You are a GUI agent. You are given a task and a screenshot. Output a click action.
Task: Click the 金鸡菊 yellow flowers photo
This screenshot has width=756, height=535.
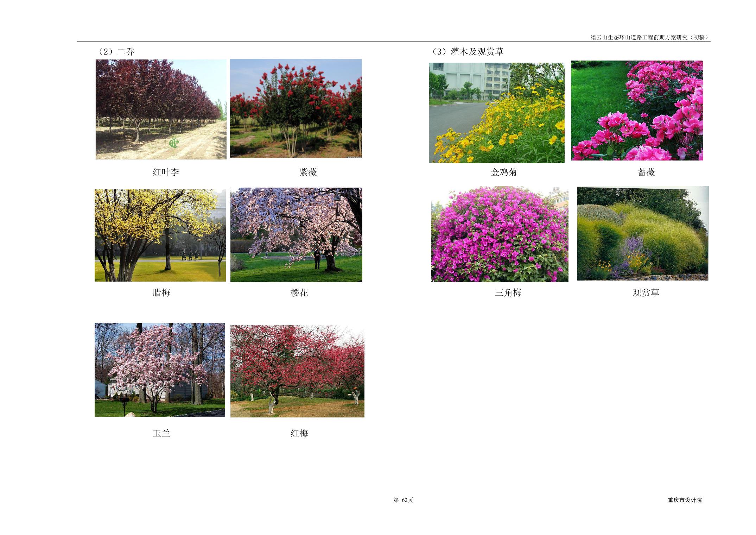pos(496,113)
